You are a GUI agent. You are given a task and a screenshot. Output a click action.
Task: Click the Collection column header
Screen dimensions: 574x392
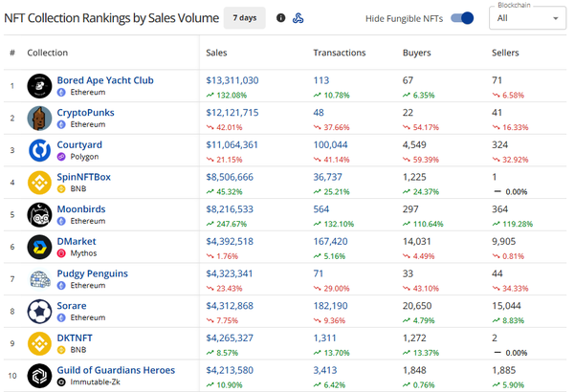[48, 53]
